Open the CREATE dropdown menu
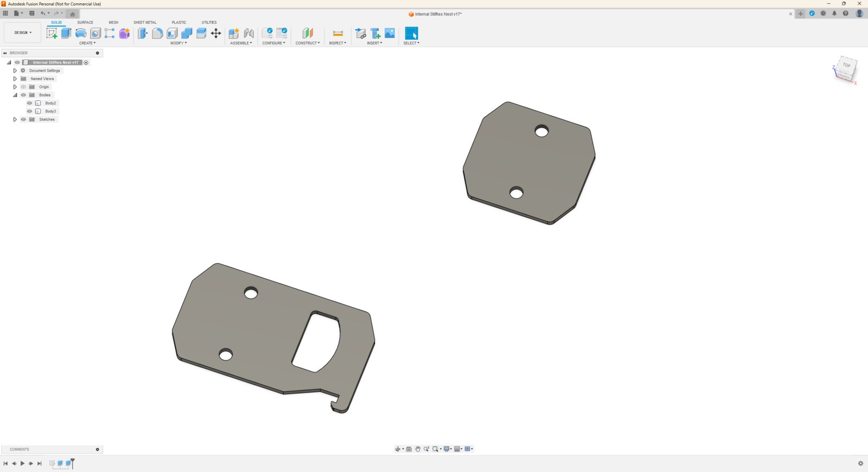 pyautogui.click(x=87, y=43)
